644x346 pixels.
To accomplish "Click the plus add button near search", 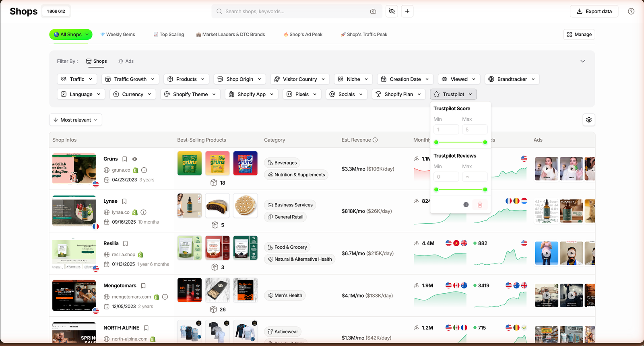I will pyautogui.click(x=407, y=11).
